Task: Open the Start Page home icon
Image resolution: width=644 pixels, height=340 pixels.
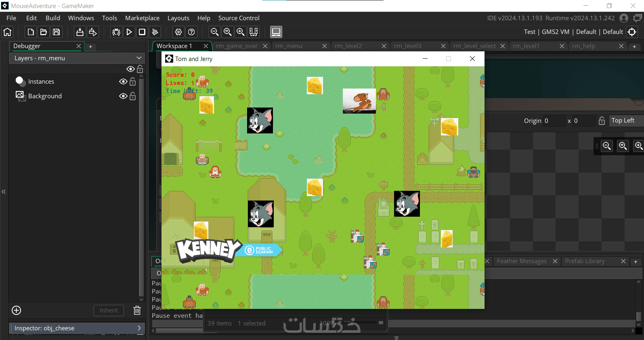Action: pos(7,32)
